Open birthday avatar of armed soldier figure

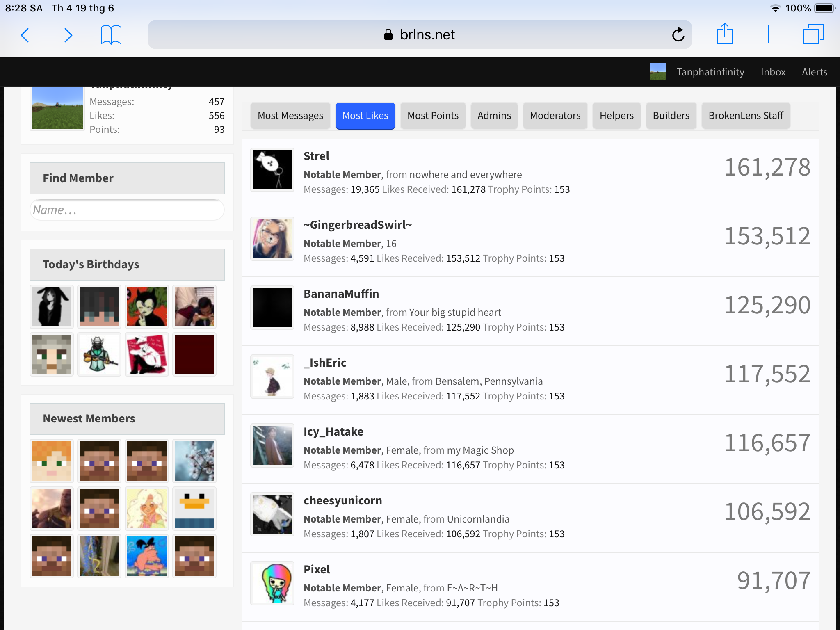click(99, 354)
